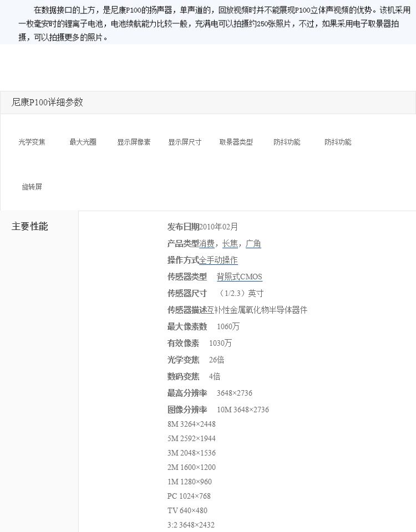Select 光学变焦 in the parameter summary header
Viewport: 416px width, 532px height.
tap(32, 142)
